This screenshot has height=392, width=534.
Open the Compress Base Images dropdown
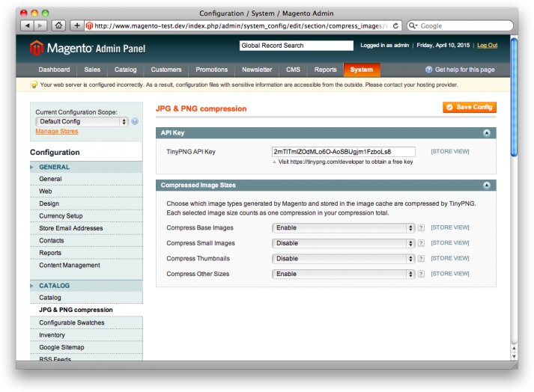343,227
